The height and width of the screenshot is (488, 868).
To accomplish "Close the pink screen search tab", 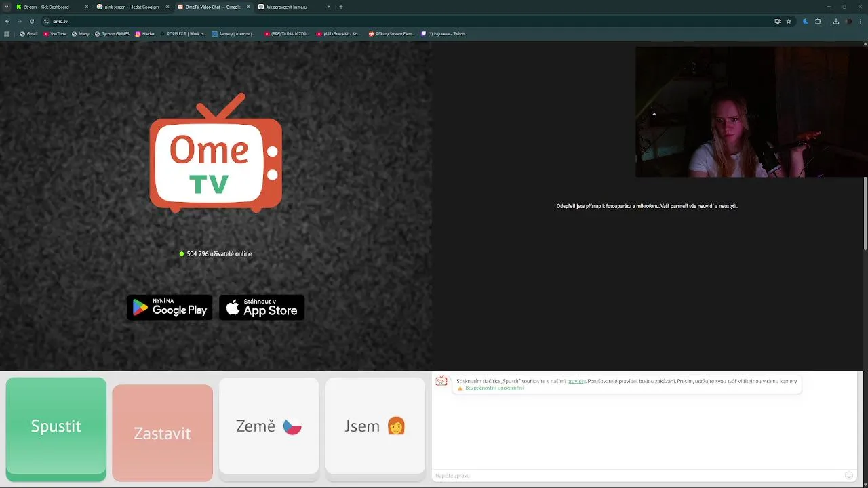I will 167,7.
